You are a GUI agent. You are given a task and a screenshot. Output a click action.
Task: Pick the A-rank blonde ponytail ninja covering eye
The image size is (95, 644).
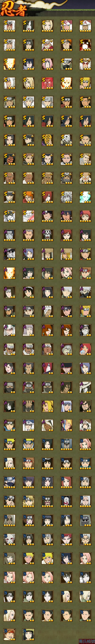click(47, 406)
